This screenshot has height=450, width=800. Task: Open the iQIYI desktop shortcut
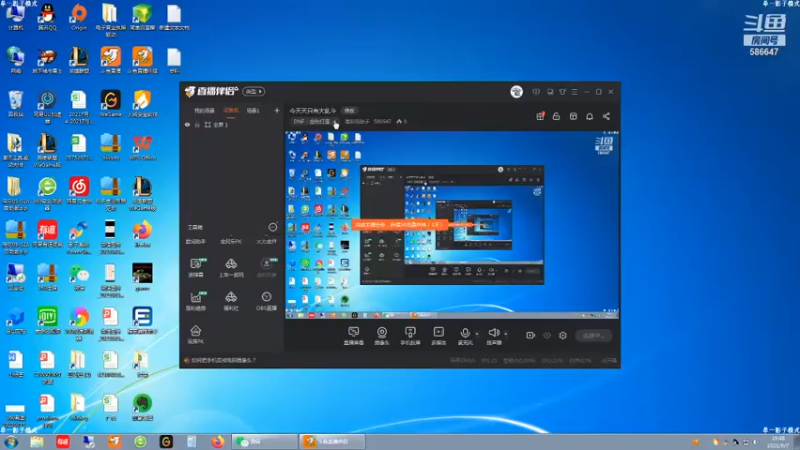47,320
